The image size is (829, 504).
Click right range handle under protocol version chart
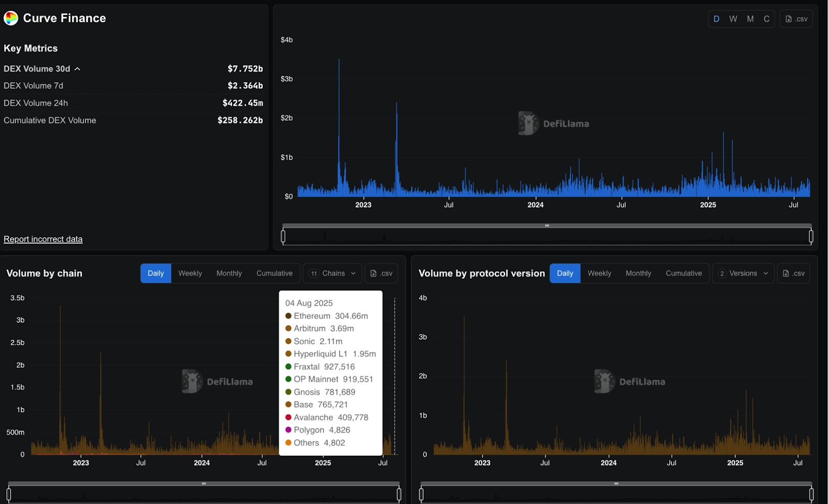click(811, 494)
